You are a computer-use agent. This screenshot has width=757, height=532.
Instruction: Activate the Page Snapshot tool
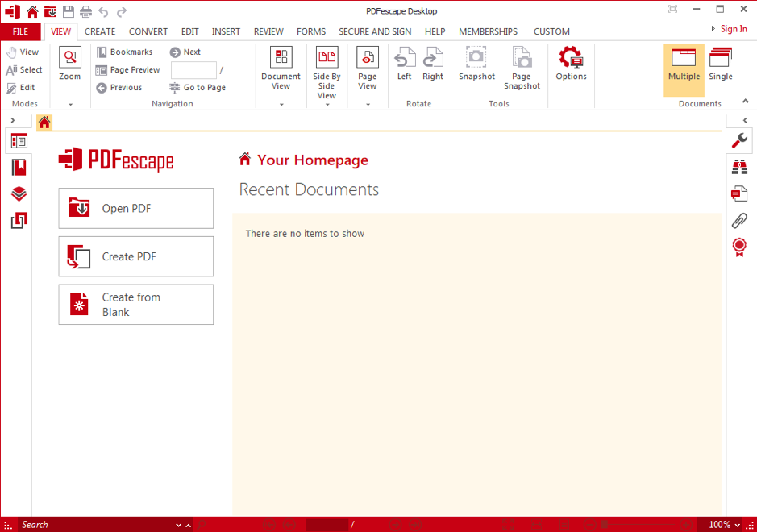[522, 68]
